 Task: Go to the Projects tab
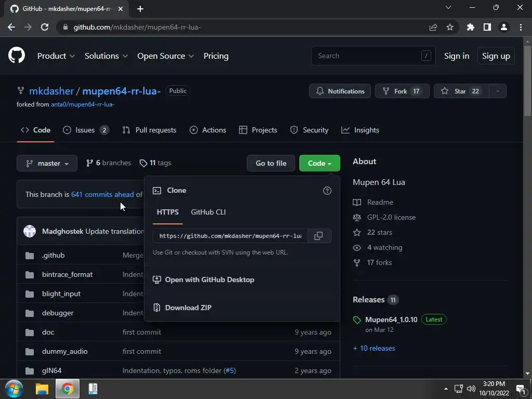click(x=258, y=130)
